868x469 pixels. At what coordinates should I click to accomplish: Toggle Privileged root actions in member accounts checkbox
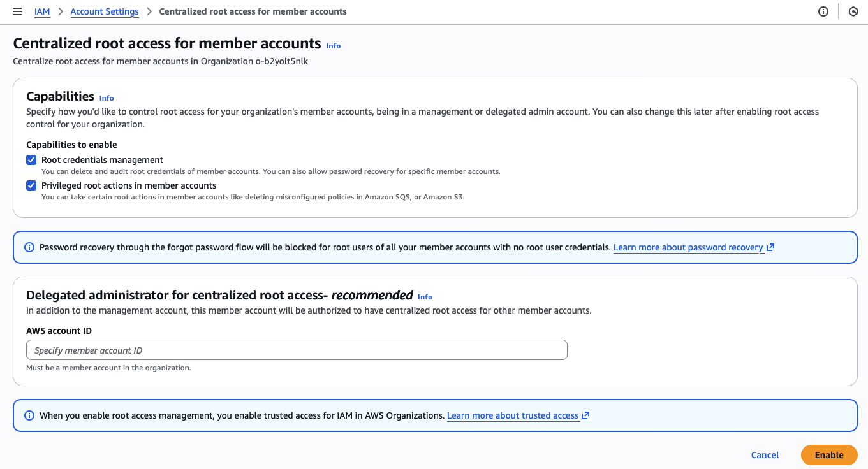[31, 185]
